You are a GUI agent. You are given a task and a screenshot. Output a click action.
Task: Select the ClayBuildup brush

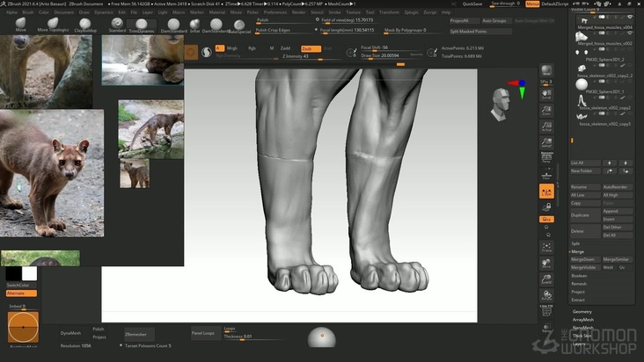point(85,25)
